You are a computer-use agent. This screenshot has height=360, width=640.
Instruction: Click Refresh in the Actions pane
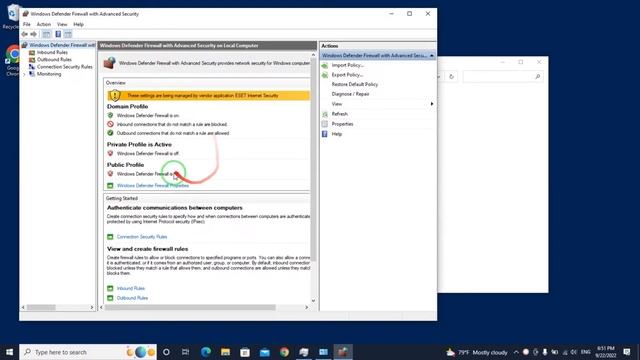pyautogui.click(x=340, y=114)
